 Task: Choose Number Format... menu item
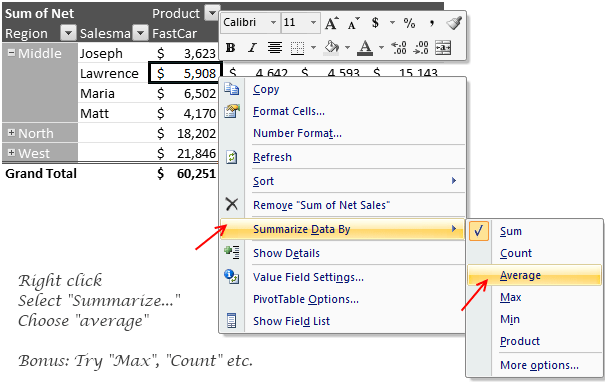[x=343, y=133]
